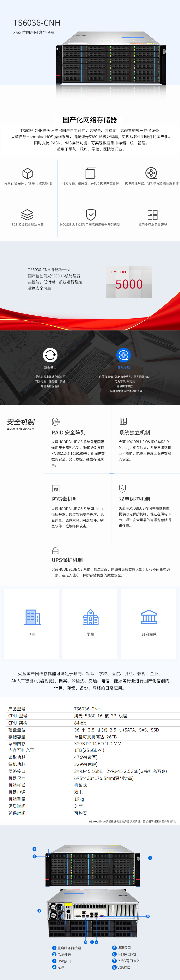This screenshot has width=180, height=980.
Task: Click the 系统独立机制 heading
Action: 135,433
